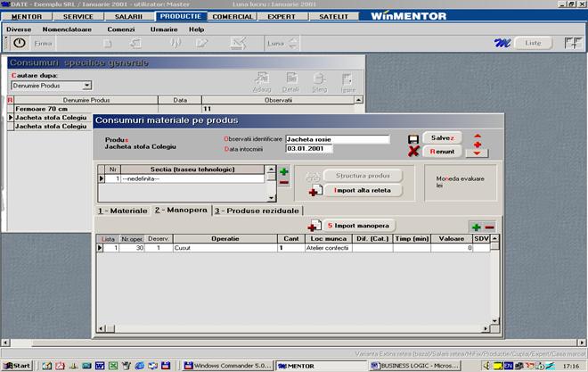Screen dimensions: 588x372
Task: Click the floppy disk save icon
Action: 412,139
